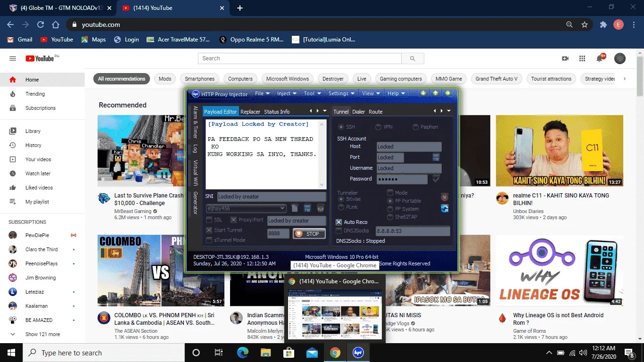Disable the Auto Reco checkbox
644x362 pixels.
click(339, 222)
